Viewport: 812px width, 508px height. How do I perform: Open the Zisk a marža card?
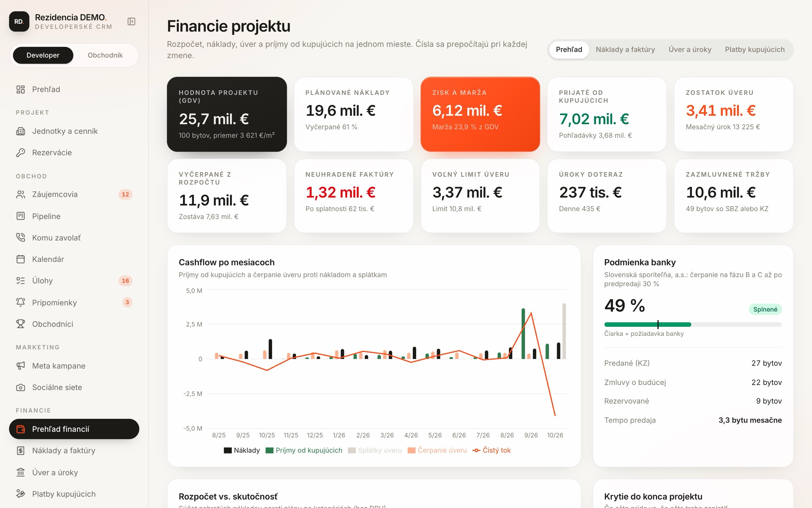pos(480,114)
